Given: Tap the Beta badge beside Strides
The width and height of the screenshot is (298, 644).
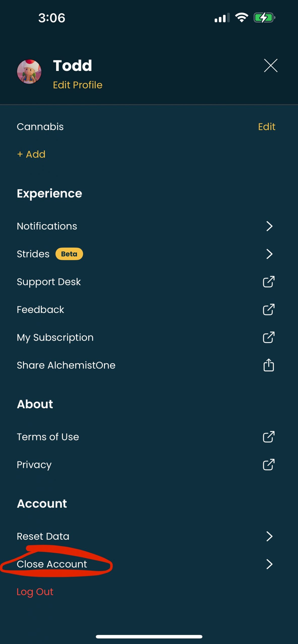Looking at the screenshot, I should (69, 254).
